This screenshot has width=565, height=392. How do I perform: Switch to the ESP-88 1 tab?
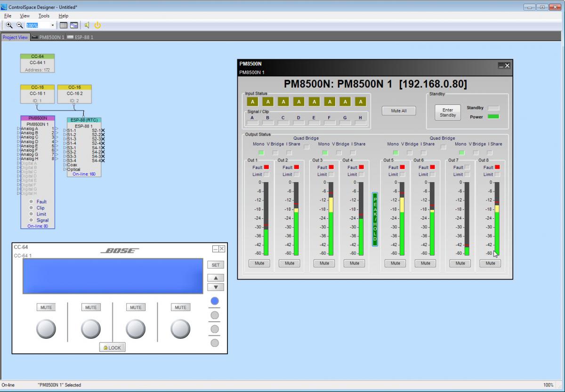pos(81,37)
